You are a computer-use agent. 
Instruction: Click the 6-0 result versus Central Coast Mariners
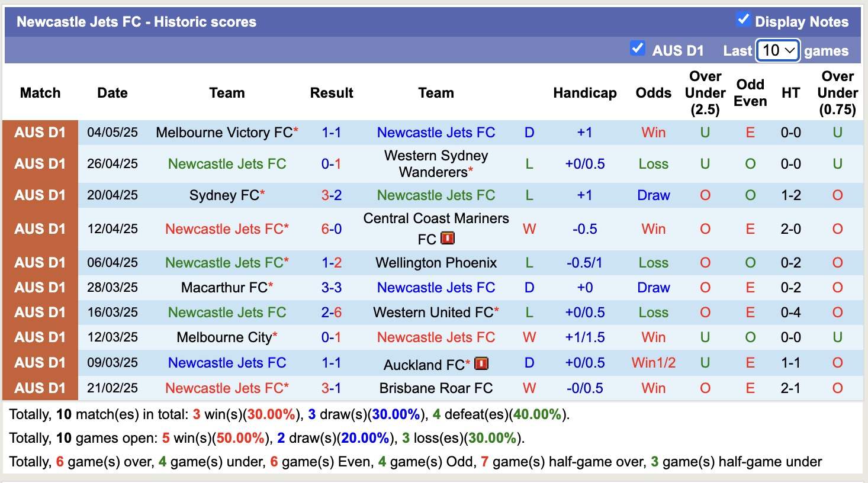pos(332,228)
